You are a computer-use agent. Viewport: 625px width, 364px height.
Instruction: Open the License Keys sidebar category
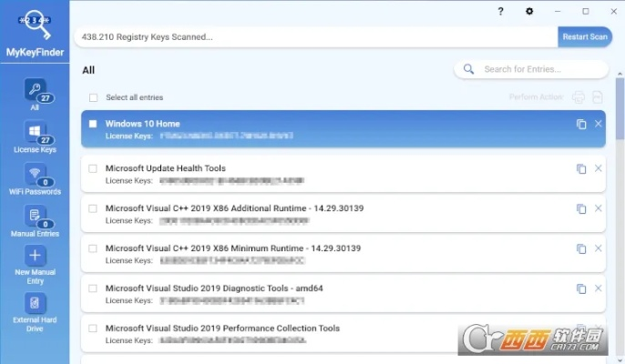pyautogui.click(x=35, y=136)
